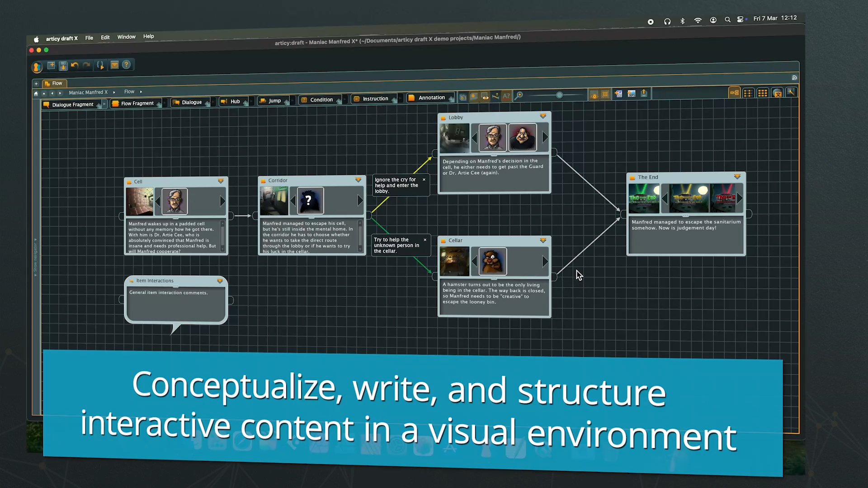The image size is (868, 488).
Task: Open help via the question mark icon
Action: tap(127, 65)
